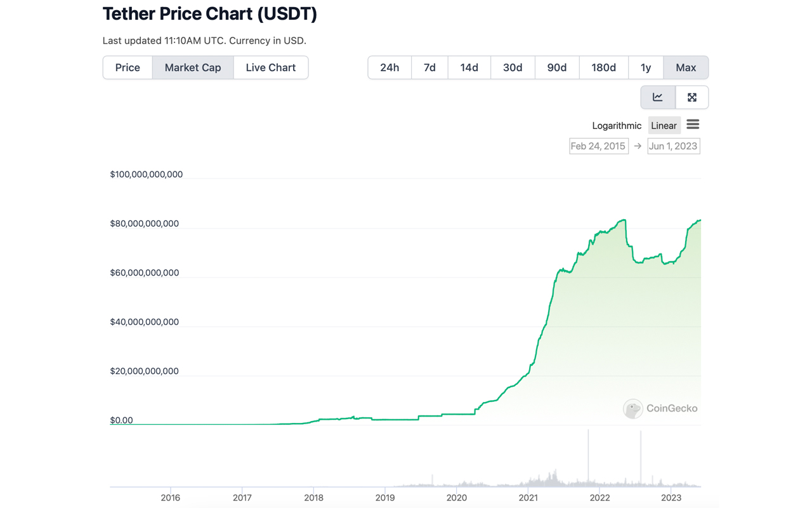This screenshot has height=508, width=812.
Task: Click the 2021 year label on navigator
Action: [528, 498]
